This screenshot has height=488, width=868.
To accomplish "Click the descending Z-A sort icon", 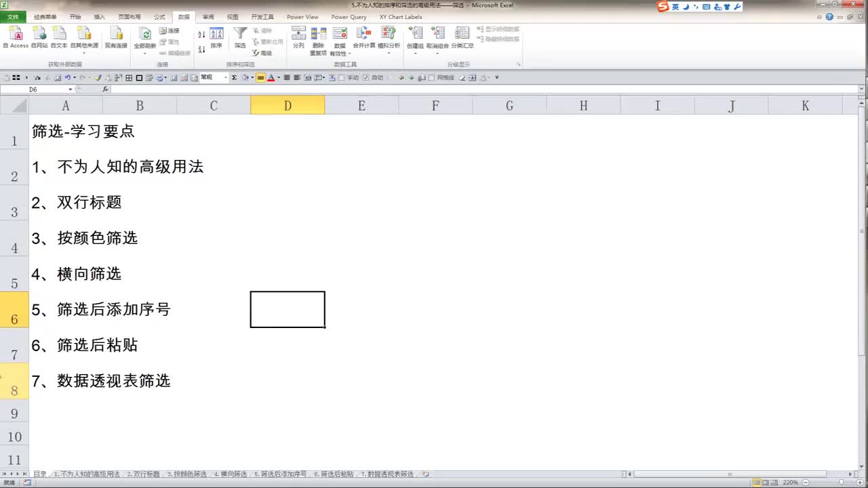I will tap(201, 49).
